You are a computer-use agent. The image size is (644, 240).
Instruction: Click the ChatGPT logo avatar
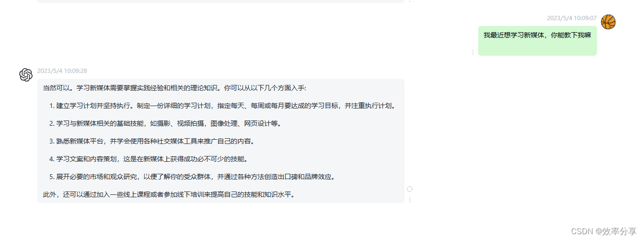pos(26,75)
